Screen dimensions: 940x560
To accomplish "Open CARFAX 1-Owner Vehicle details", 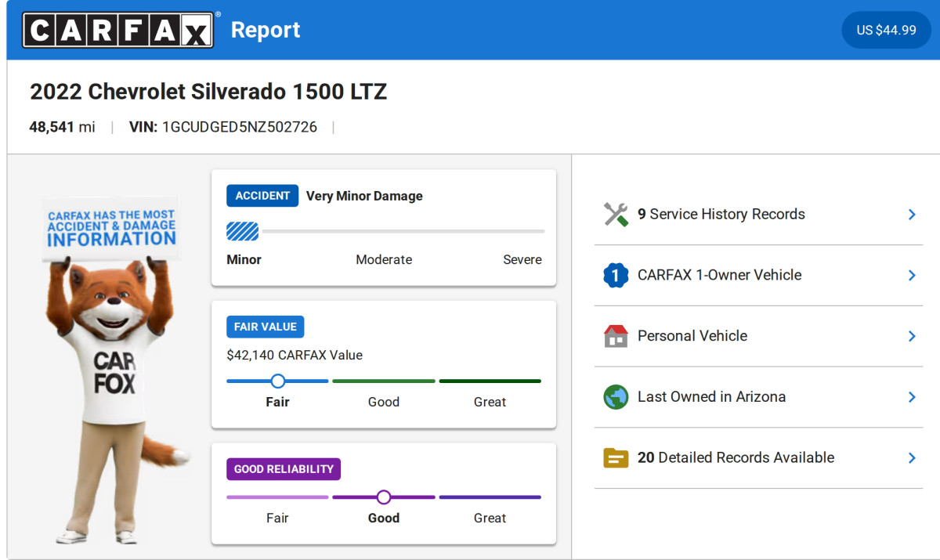I will point(758,275).
